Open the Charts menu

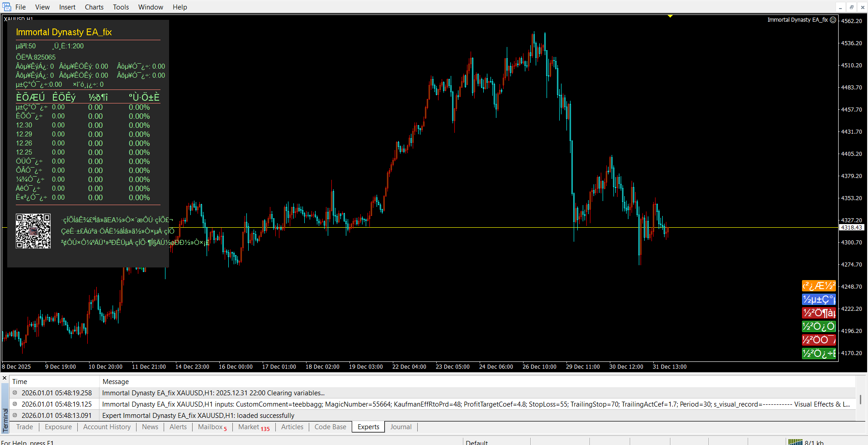point(94,7)
